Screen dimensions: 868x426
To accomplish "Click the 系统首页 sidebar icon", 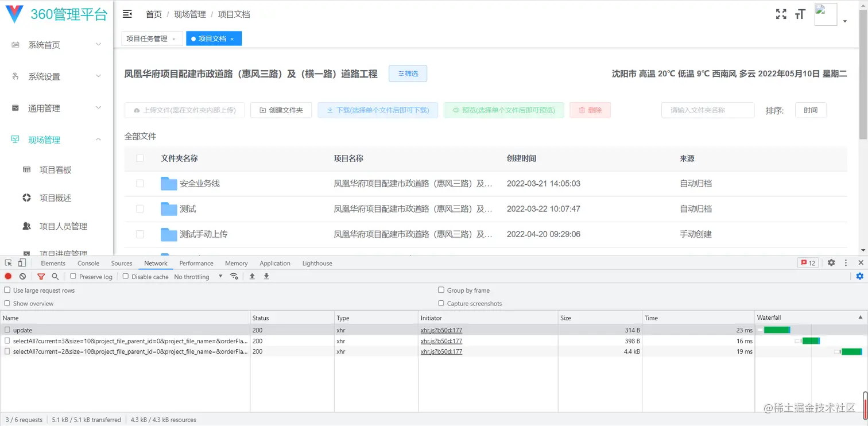I will (15, 45).
